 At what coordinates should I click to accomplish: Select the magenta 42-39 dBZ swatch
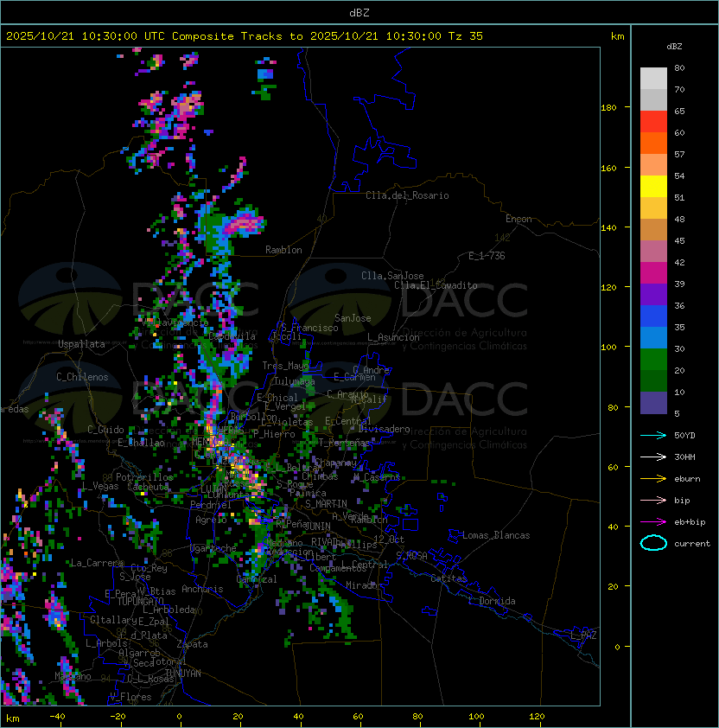653,272
